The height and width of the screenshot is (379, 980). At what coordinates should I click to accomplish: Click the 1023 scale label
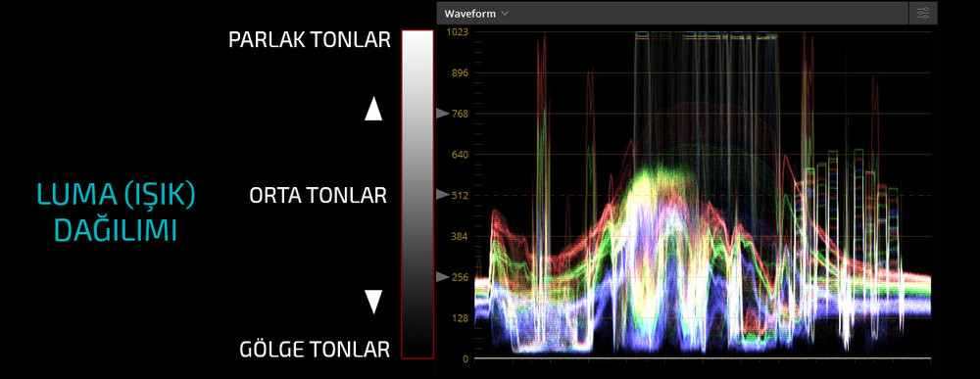(458, 32)
